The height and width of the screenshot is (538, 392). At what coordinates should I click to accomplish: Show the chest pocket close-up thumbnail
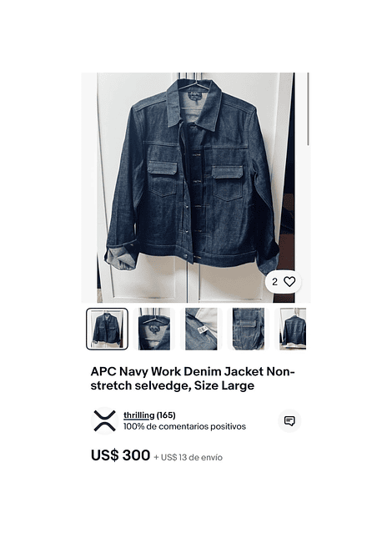click(x=248, y=329)
